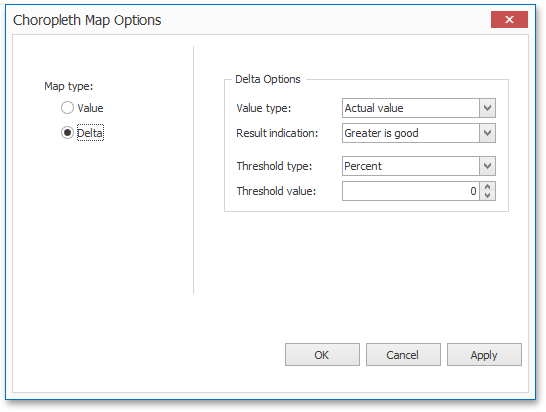Click the 'Delta Options' group caption
Screen dimensions: 546x412
click(267, 79)
